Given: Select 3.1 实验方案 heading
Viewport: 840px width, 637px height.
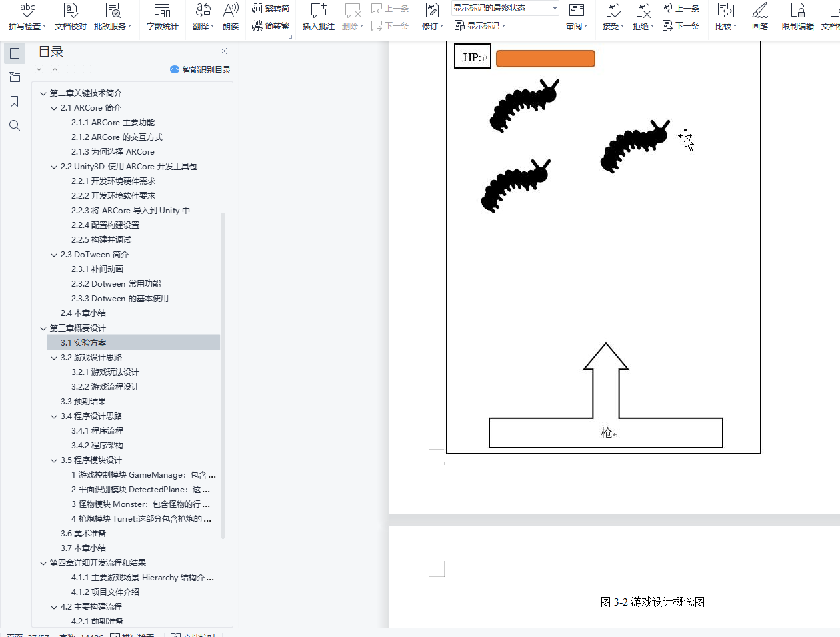Looking at the screenshot, I should pyautogui.click(x=133, y=342).
